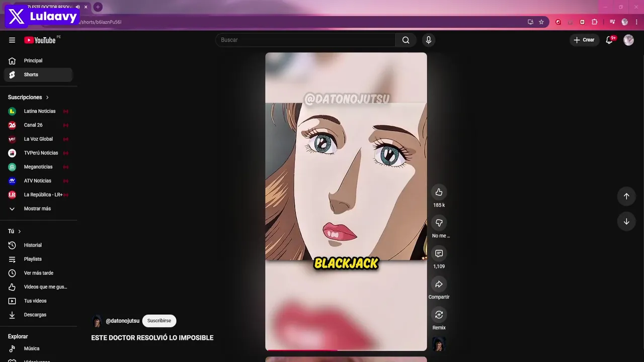Open Latina Noticias channel

(38, 111)
